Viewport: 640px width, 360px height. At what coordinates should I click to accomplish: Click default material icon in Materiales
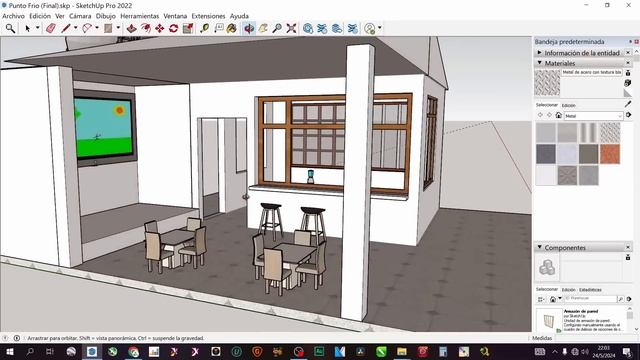(628, 93)
